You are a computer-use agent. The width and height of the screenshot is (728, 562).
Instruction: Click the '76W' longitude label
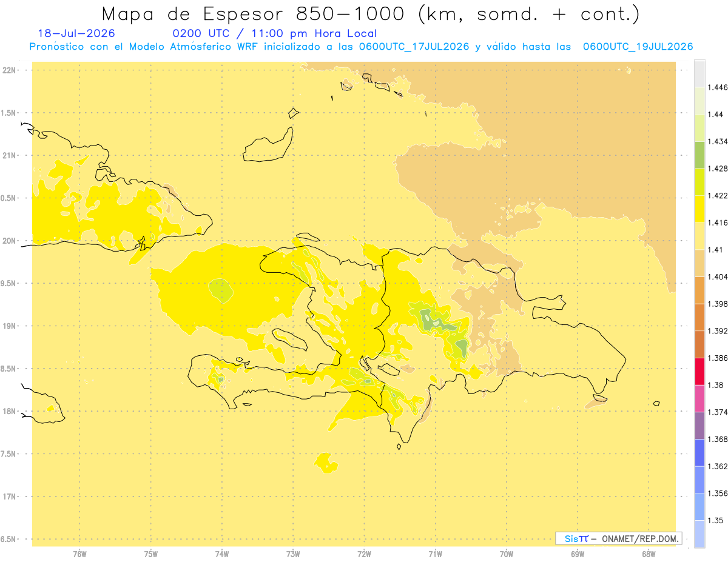(79, 554)
